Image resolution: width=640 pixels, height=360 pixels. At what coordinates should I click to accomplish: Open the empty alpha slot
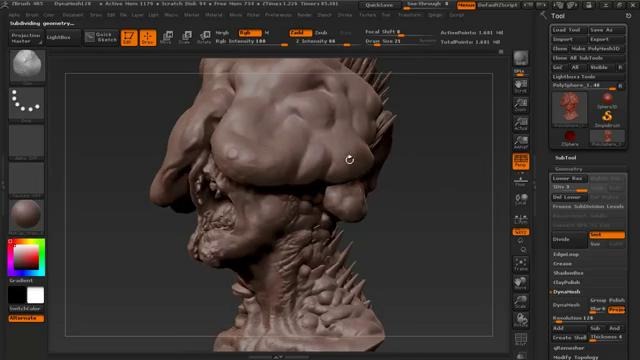coord(27,141)
